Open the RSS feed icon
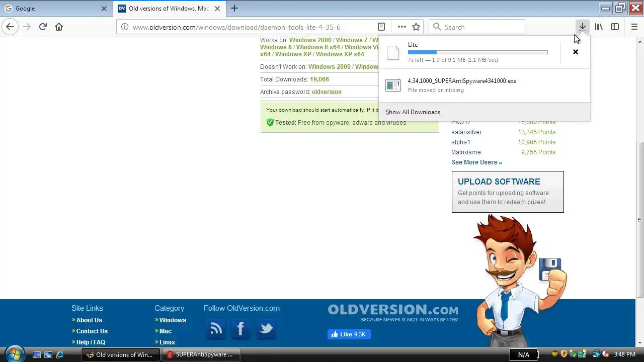This screenshot has width=644, height=362. 216,329
